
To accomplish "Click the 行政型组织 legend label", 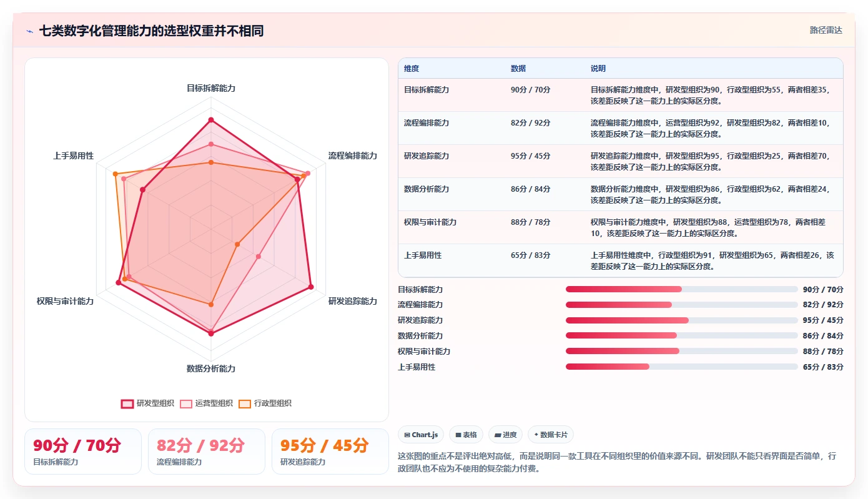I will tap(273, 403).
